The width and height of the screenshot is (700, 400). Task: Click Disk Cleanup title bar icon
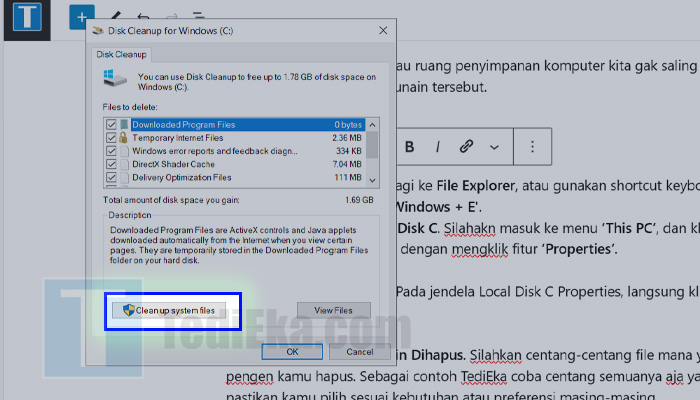[98, 30]
